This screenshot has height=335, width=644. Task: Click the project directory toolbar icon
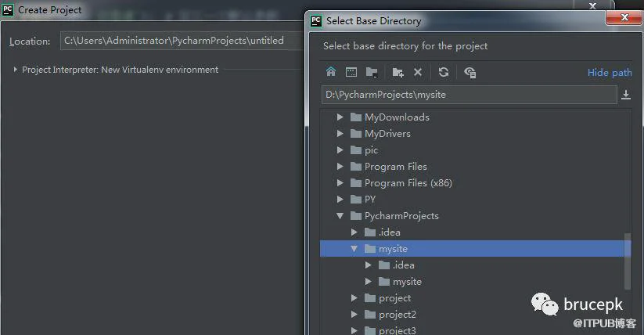pos(372,72)
